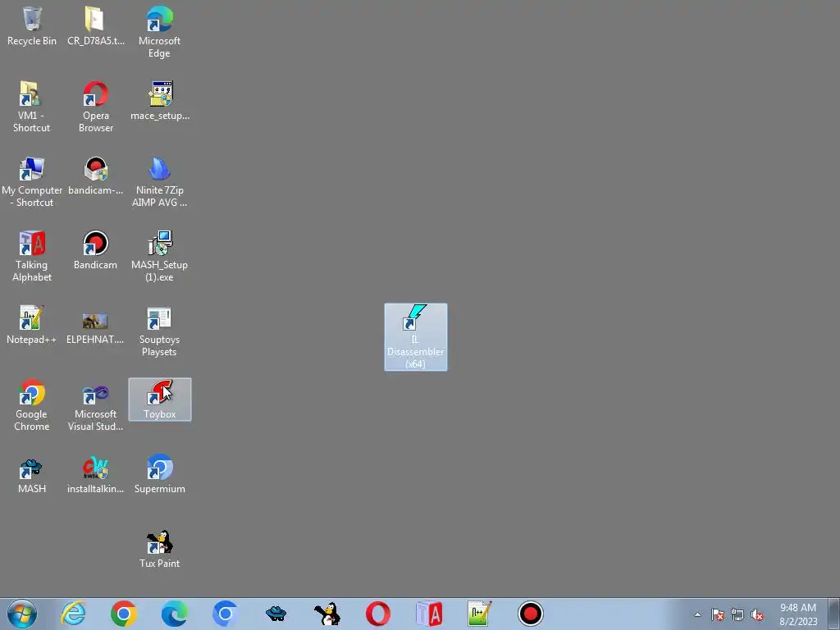Screen dimensions: 840x630
Task: Open the network status tray icon
Action: coord(737,614)
